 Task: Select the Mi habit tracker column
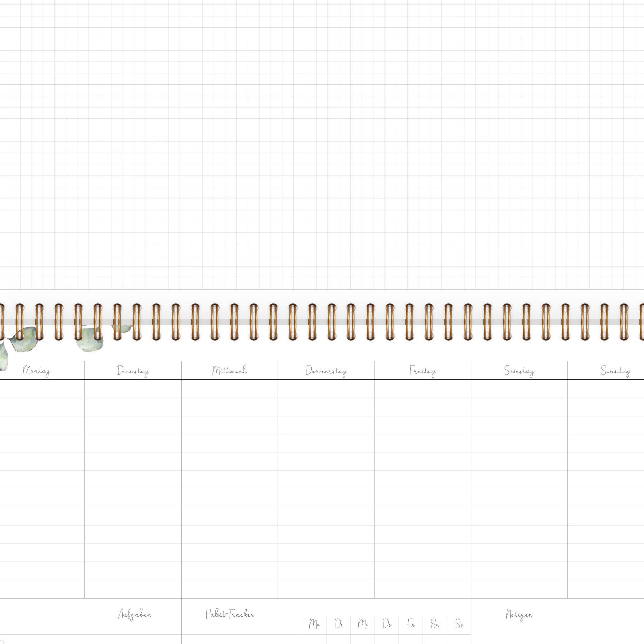(x=363, y=624)
